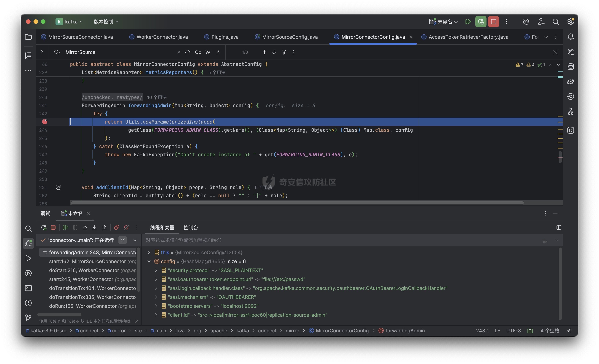Expand the "sasl.oauthbearer.token.endpoint.url" entry
Image resolution: width=599 pixels, height=364 pixels.
coord(156,279)
